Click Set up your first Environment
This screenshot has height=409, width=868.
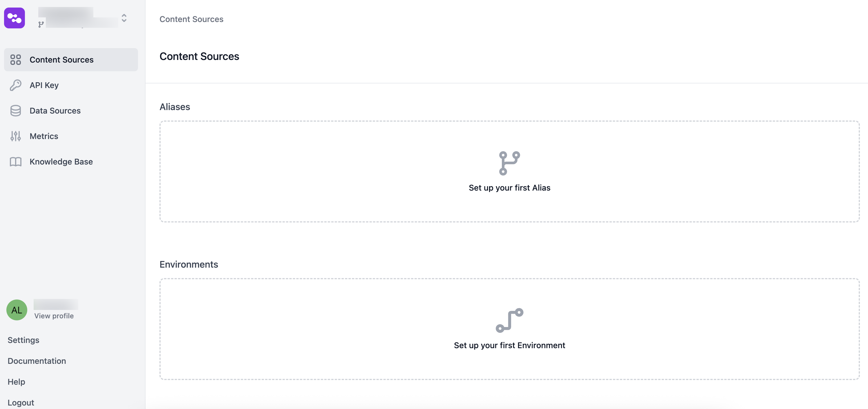click(x=509, y=345)
